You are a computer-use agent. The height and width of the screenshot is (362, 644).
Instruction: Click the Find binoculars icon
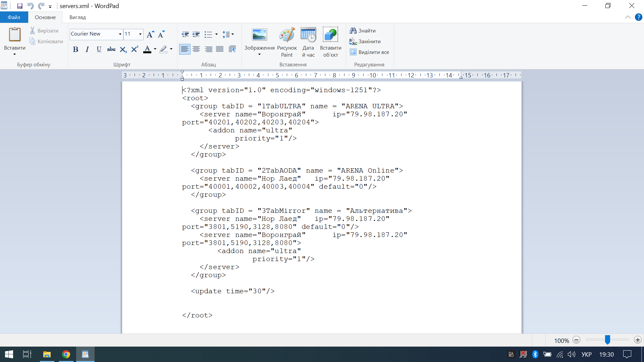coord(353,31)
